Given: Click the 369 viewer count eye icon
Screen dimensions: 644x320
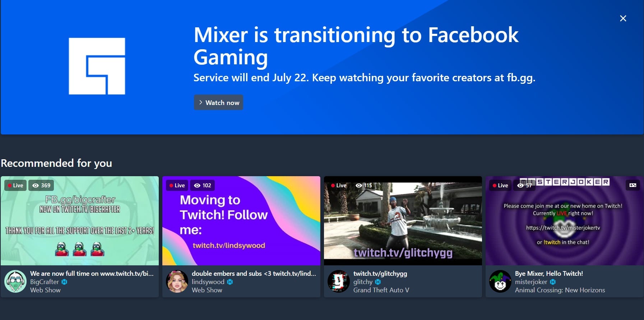Looking at the screenshot, I should point(36,186).
